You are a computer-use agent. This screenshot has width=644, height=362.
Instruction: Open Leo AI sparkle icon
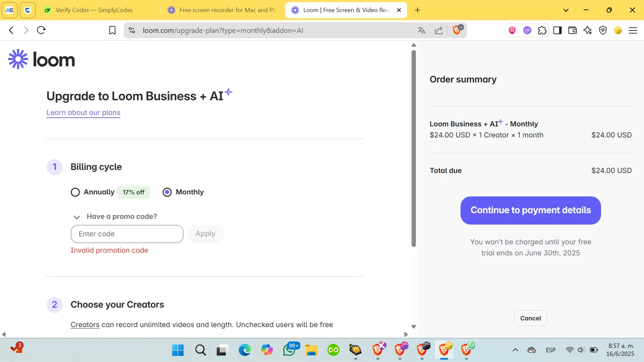(588, 30)
